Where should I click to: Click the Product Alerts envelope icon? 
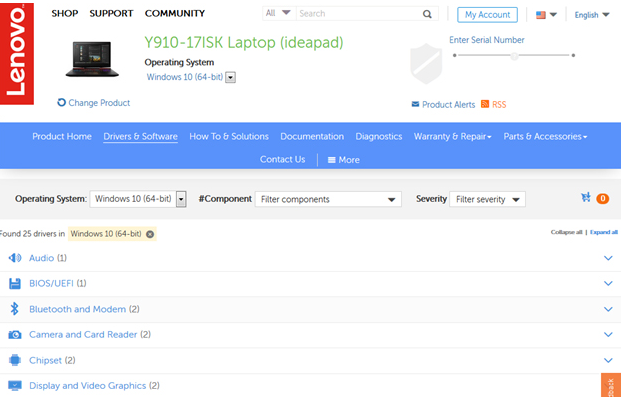(415, 105)
